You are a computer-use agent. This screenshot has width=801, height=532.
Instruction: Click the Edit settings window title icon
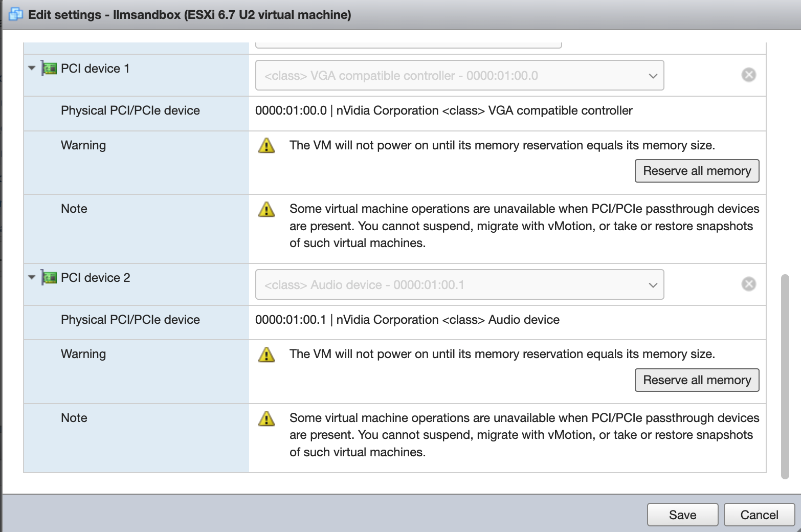(x=16, y=14)
